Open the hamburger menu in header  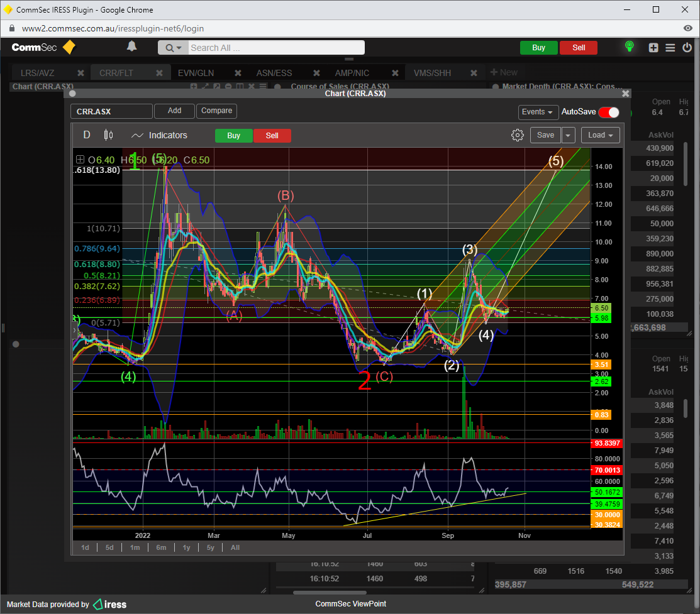point(670,48)
